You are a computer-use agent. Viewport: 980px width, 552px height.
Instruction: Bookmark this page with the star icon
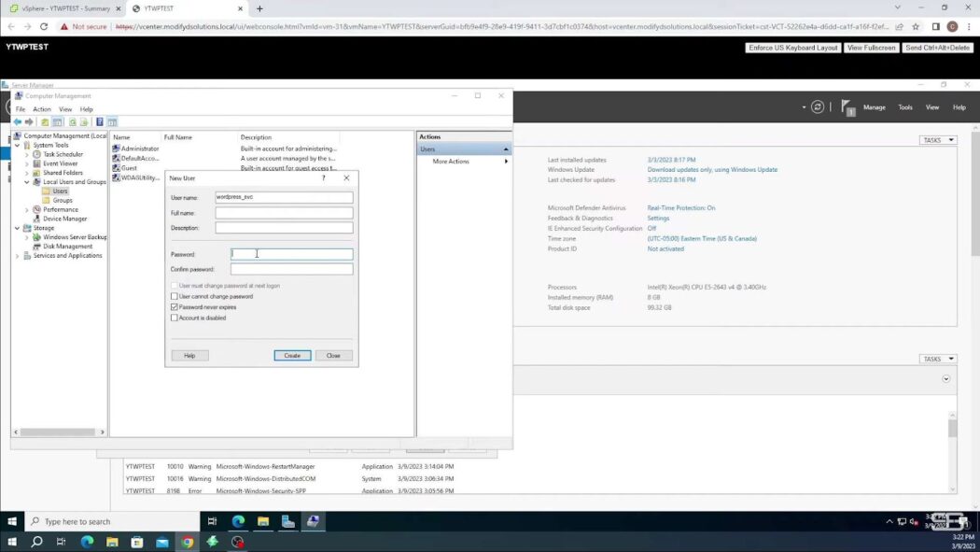[916, 26]
